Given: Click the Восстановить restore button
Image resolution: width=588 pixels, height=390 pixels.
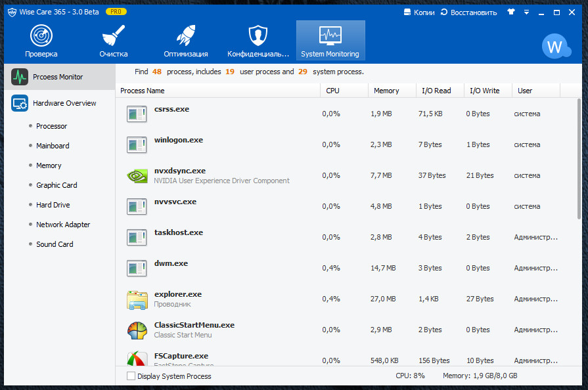Looking at the screenshot, I should tap(468, 12).
